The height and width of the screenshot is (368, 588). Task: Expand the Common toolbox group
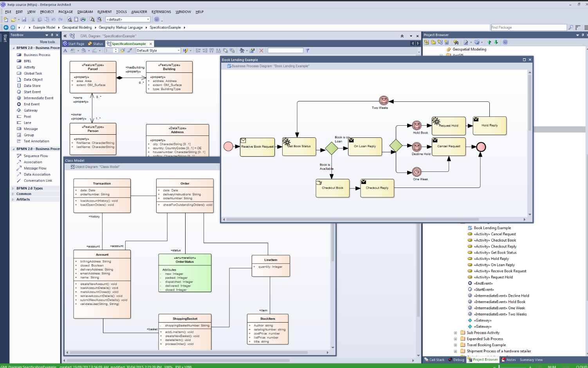(x=13, y=194)
